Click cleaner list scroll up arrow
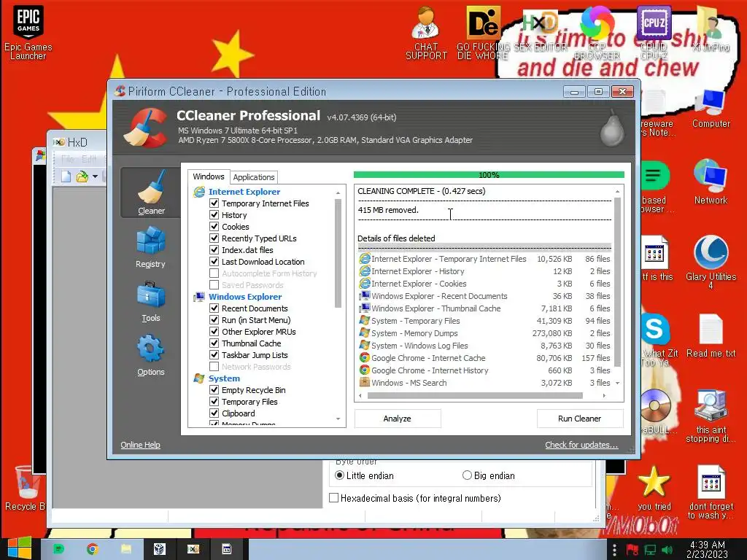The height and width of the screenshot is (560, 747). coord(338,192)
